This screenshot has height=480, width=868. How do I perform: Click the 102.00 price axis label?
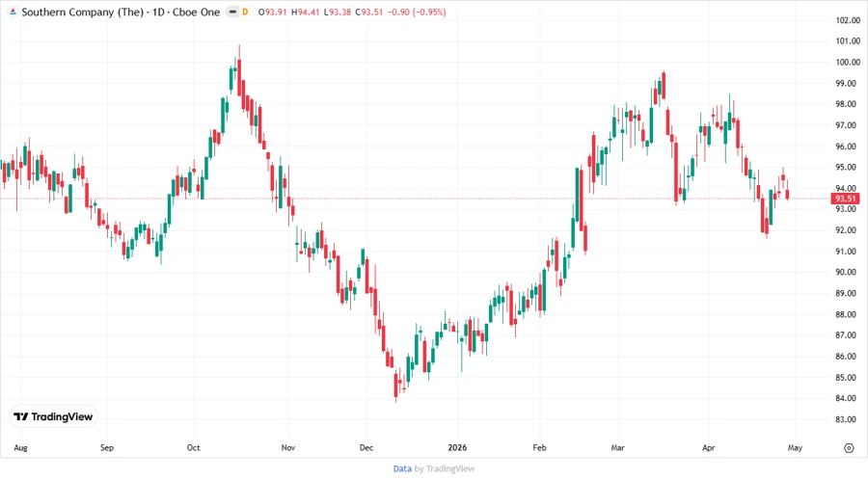[x=848, y=20]
